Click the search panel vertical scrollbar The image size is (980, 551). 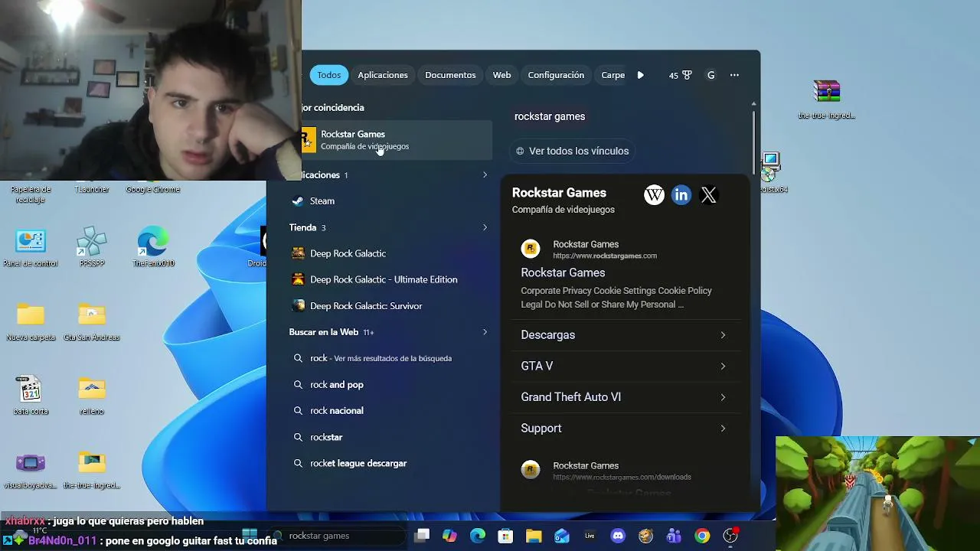[754, 142]
